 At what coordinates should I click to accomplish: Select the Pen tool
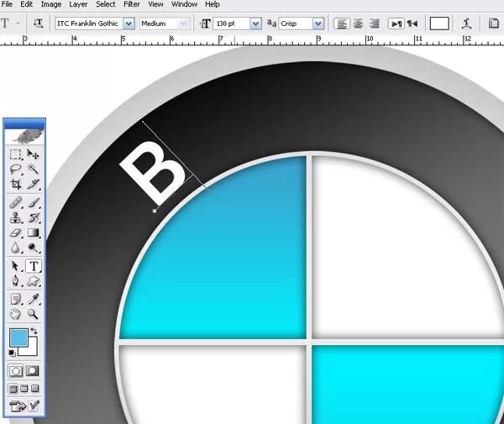15,280
